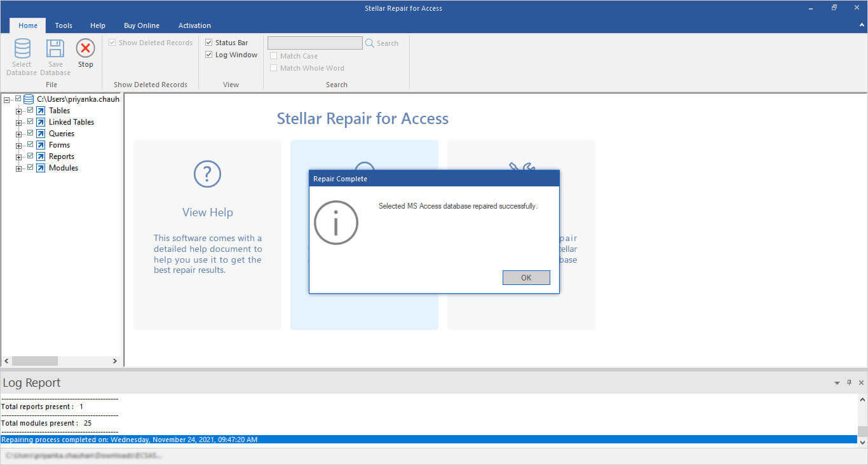This screenshot has width=868, height=465.
Task: Click inside the search text field
Action: coord(315,43)
